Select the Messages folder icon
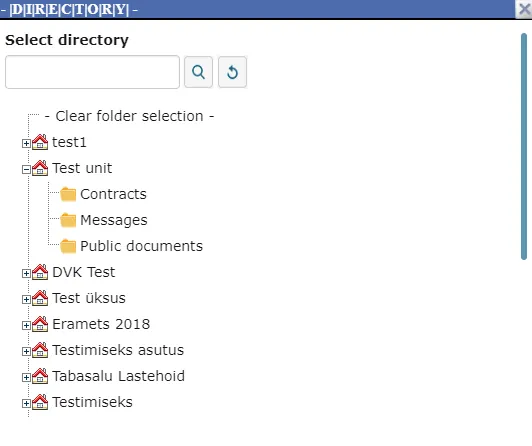The image size is (532, 446). (x=68, y=220)
